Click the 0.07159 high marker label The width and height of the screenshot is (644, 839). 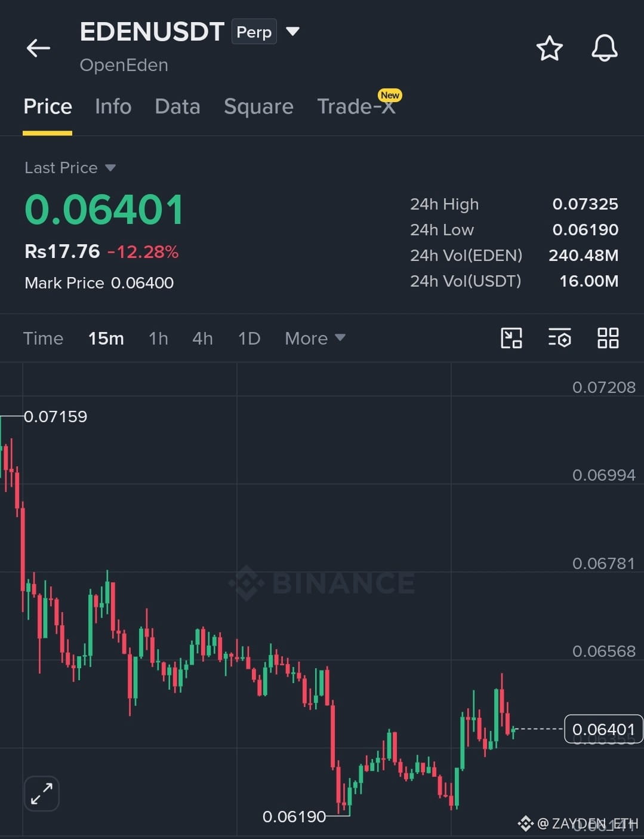[x=56, y=417]
